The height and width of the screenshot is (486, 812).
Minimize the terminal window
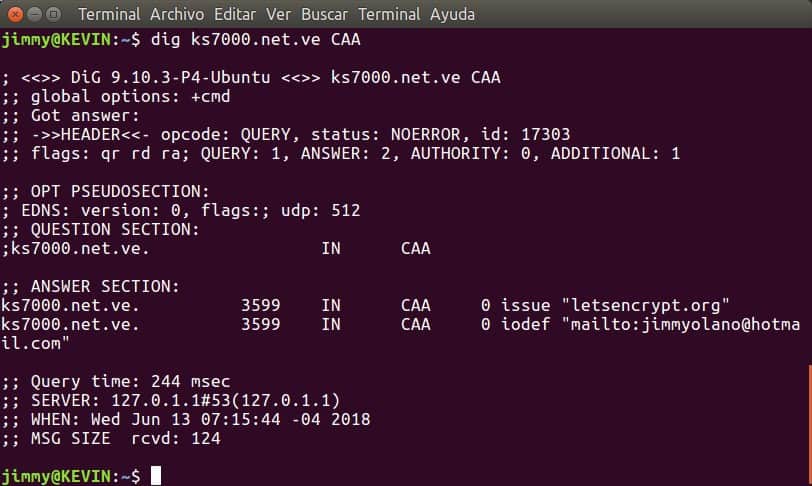[34, 14]
